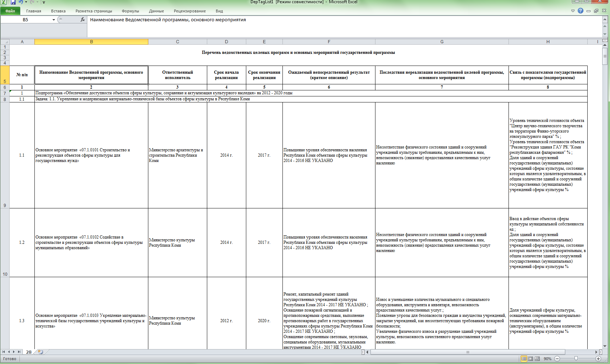This screenshot has width=610, height=364.
Task: Open Customize Quick Access Toolbar dropdown
Action: [x=44, y=2]
